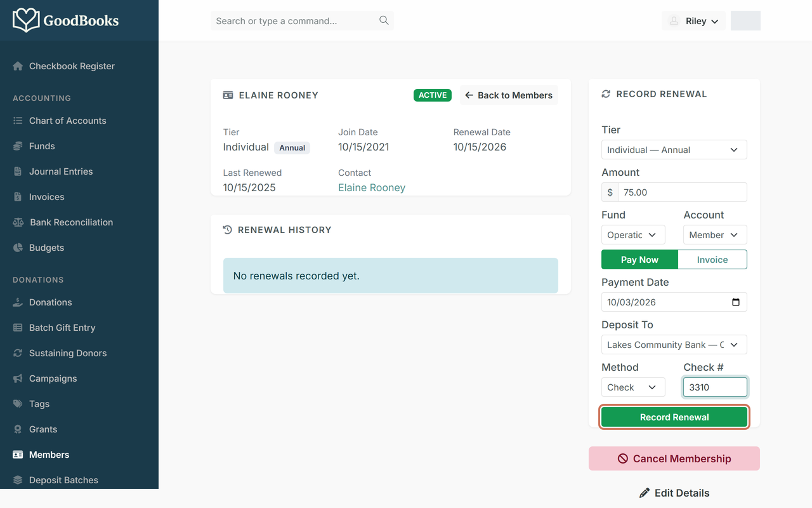Open the Account dropdown

pos(715,235)
